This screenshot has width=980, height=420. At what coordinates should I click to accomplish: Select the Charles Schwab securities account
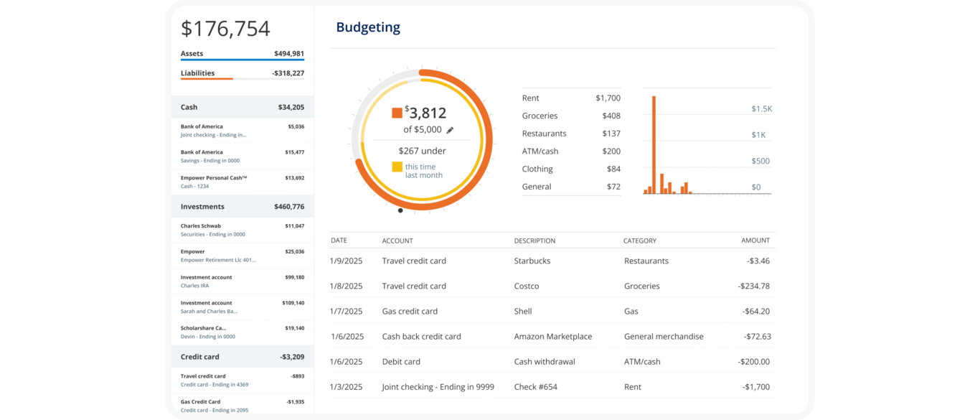click(x=242, y=230)
